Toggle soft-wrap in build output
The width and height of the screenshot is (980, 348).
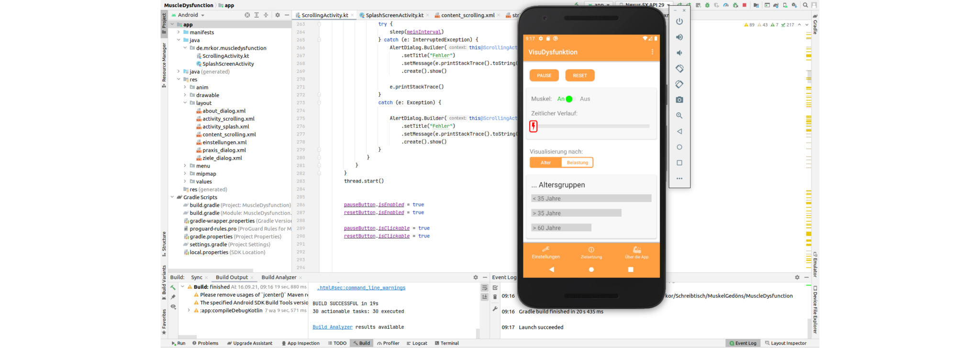pos(484,288)
